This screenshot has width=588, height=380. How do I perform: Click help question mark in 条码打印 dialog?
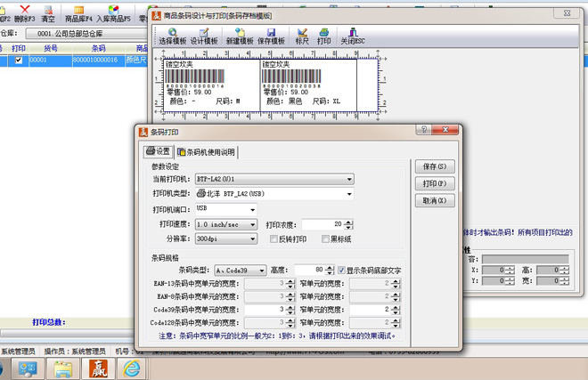click(x=424, y=130)
